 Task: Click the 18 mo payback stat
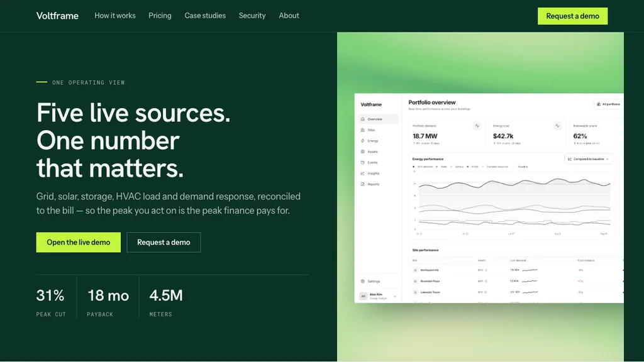108,303
